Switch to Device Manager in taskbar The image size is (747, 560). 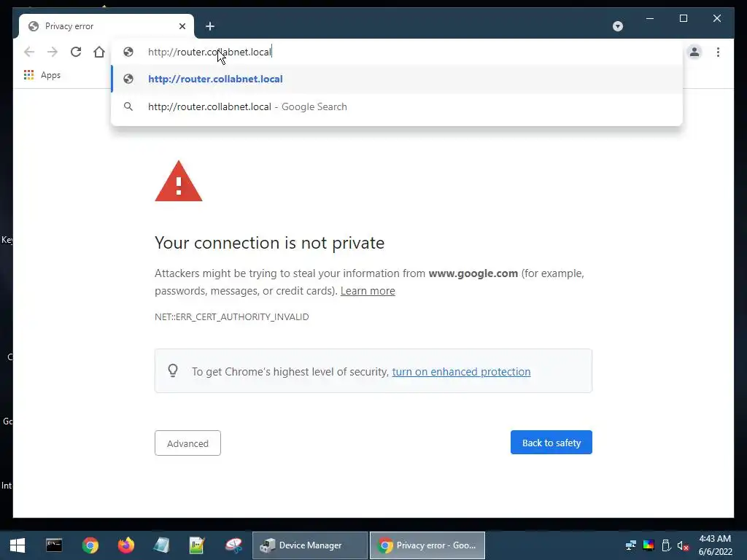pos(309,545)
